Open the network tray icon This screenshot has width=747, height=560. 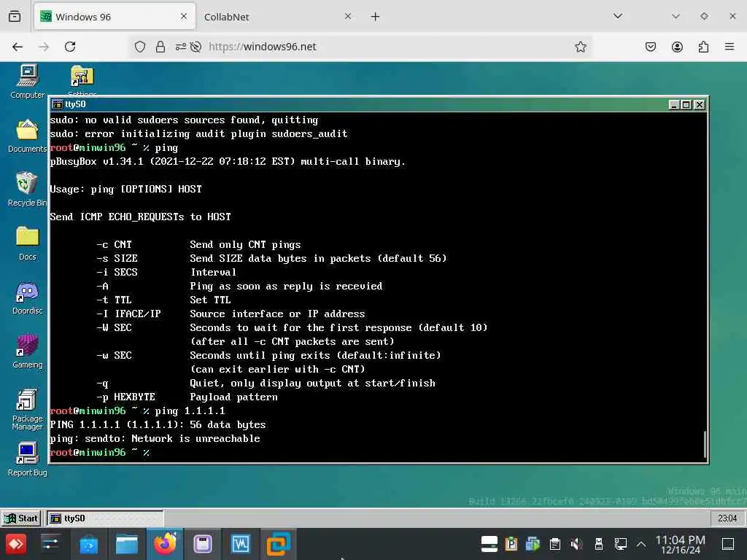620,543
